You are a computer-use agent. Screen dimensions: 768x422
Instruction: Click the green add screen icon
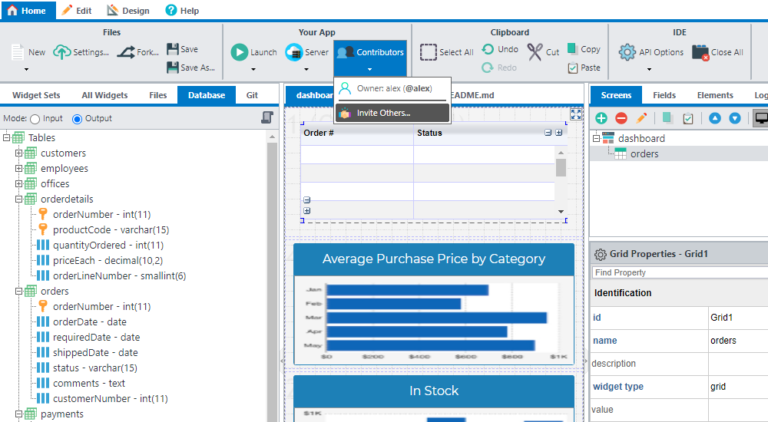pos(601,118)
